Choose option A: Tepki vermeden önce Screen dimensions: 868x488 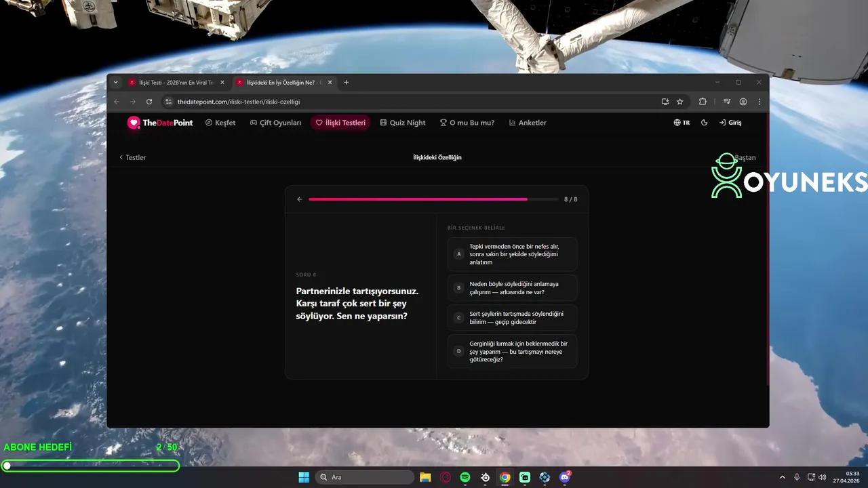[512, 254]
